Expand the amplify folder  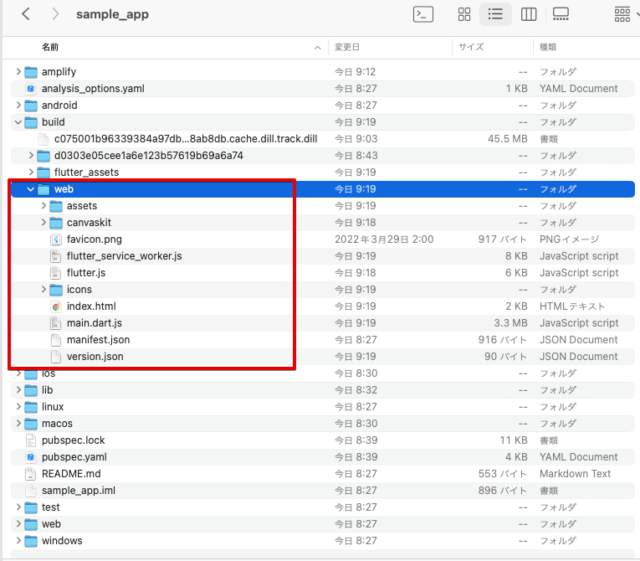pos(18,71)
